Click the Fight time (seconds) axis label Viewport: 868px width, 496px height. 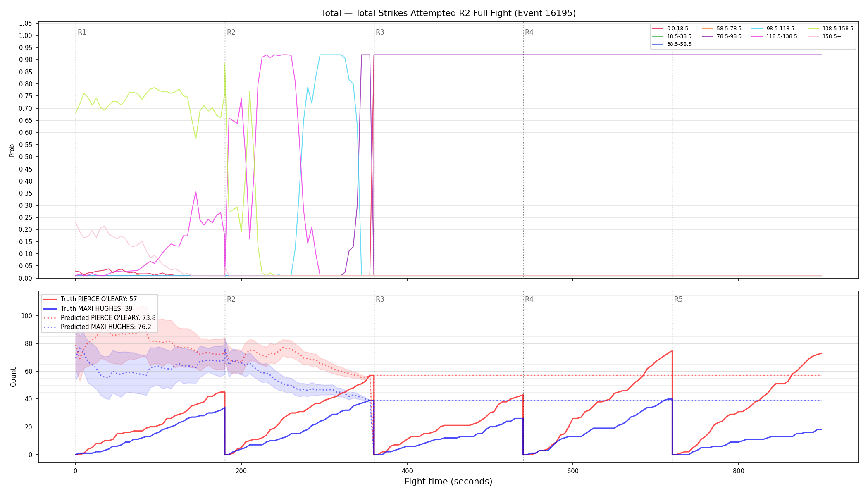[x=448, y=482]
